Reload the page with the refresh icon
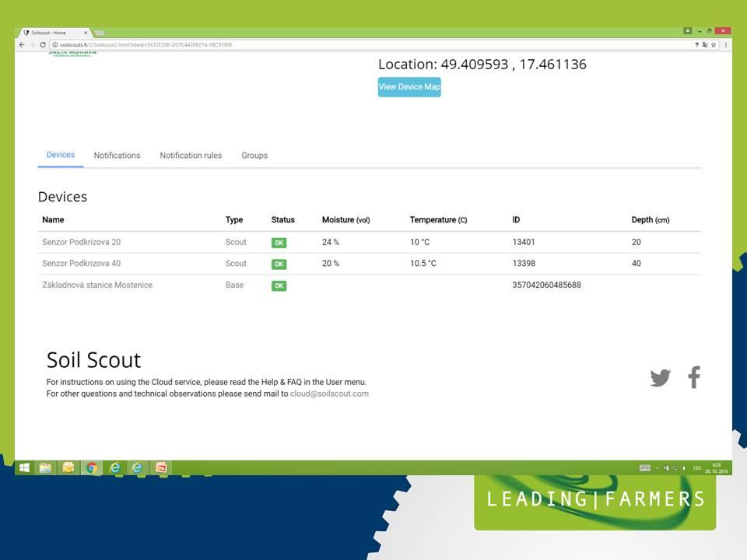Viewport: 747px width, 560px height. click(x=42, y=45)
